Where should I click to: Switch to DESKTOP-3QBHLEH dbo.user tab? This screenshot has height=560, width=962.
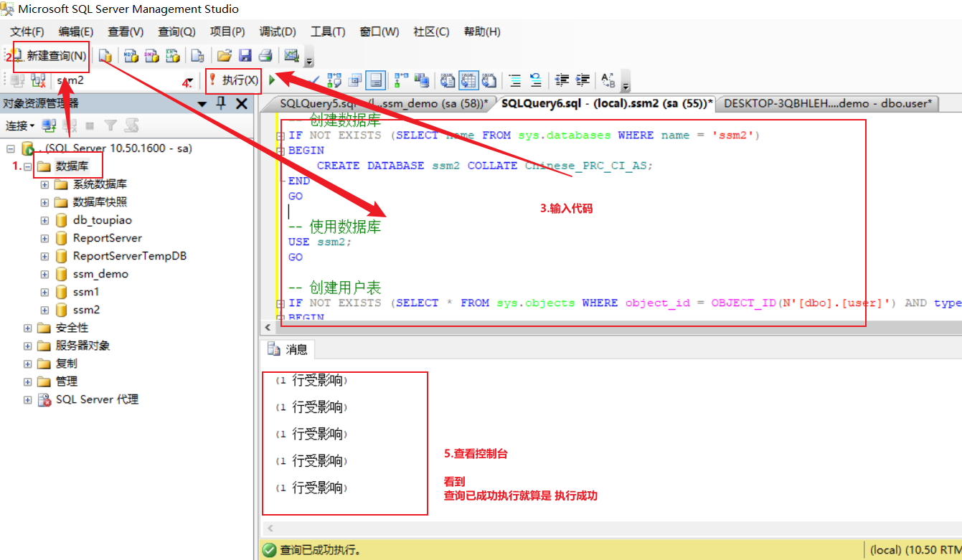827,103
